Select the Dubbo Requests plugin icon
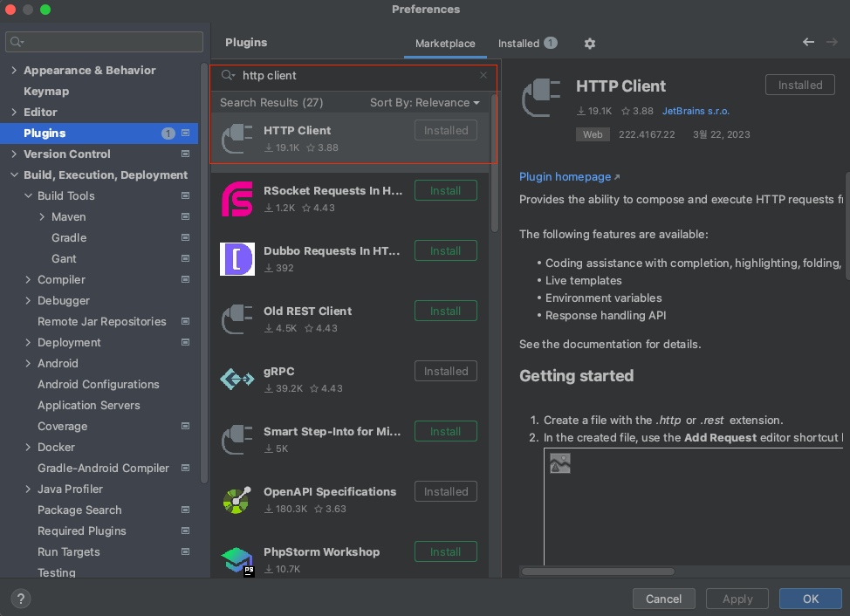The image size is (850, 616). point(236,259)
